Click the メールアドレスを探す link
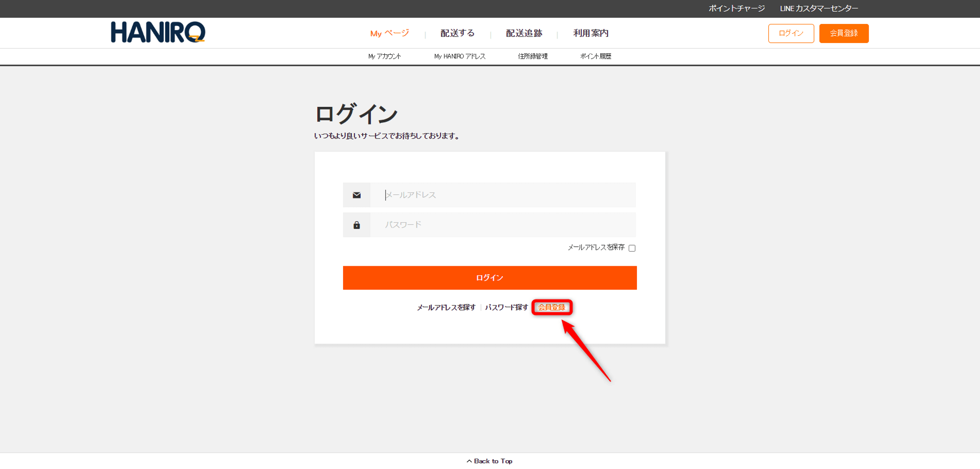The image size is (980, 469). [446, 307]
